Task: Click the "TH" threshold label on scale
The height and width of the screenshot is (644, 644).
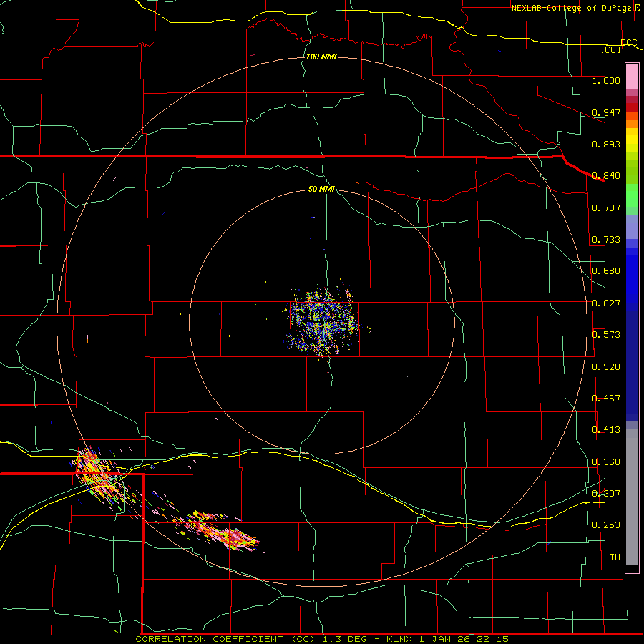Action: 615,557
